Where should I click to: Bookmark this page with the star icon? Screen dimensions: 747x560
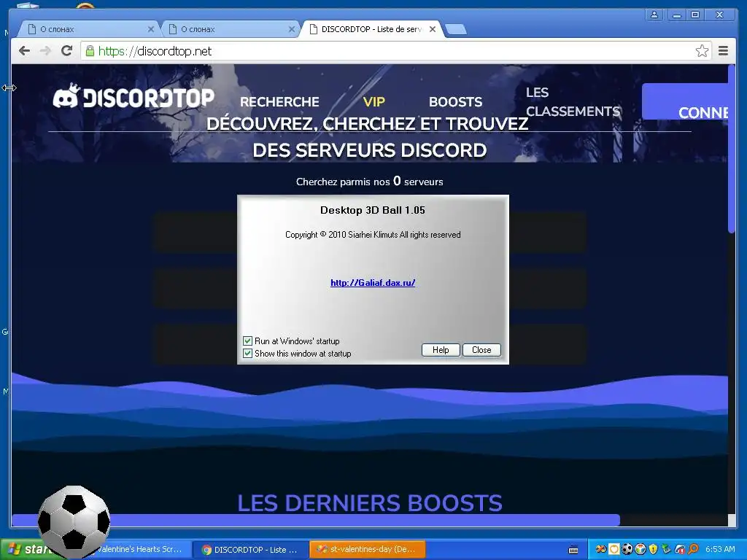pos(702,51)
